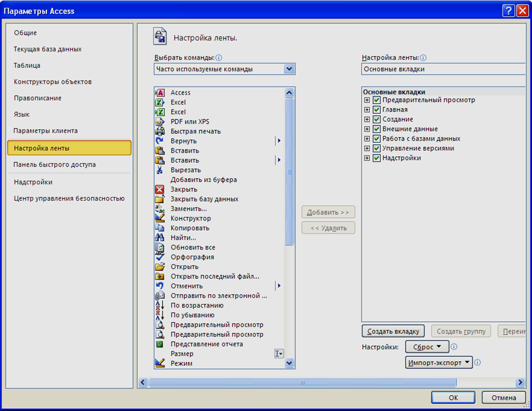Select the Отменить undo icon

coord(160,286)
